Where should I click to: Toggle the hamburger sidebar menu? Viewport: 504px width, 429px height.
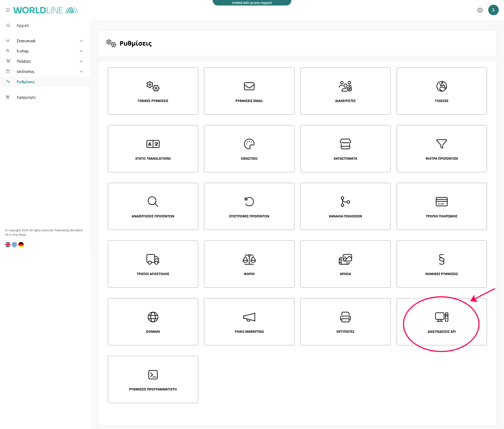coord(8,10)
